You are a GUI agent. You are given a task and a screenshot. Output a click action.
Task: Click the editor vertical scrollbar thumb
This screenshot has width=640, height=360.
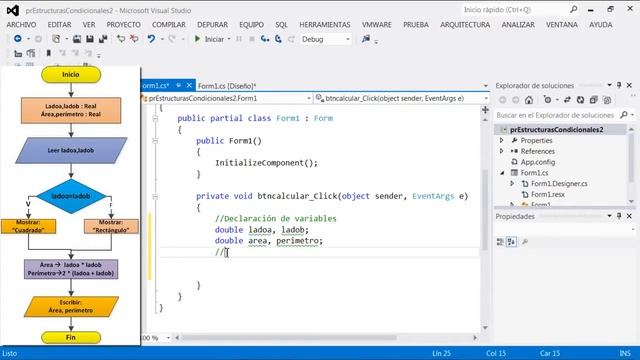(485, 210)
